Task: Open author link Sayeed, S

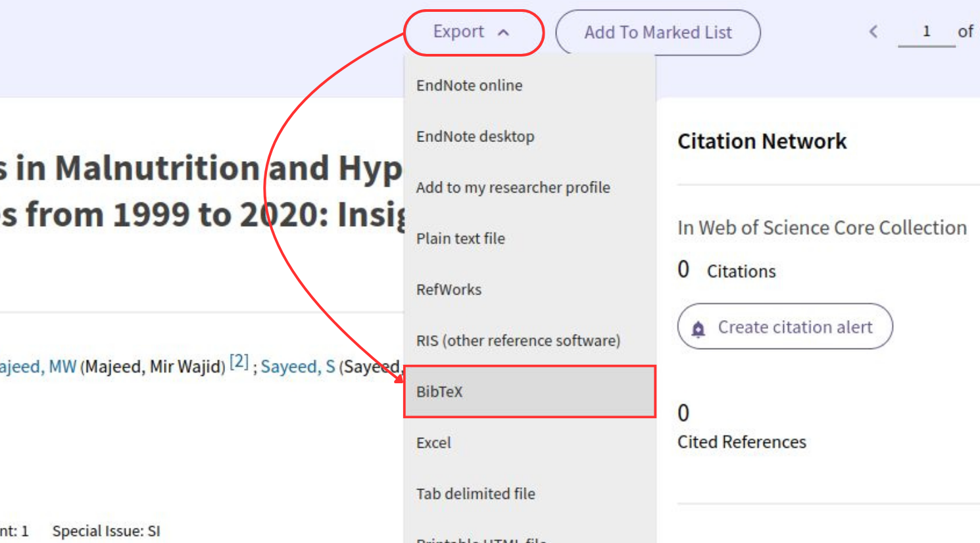Action: pos(297,367)
